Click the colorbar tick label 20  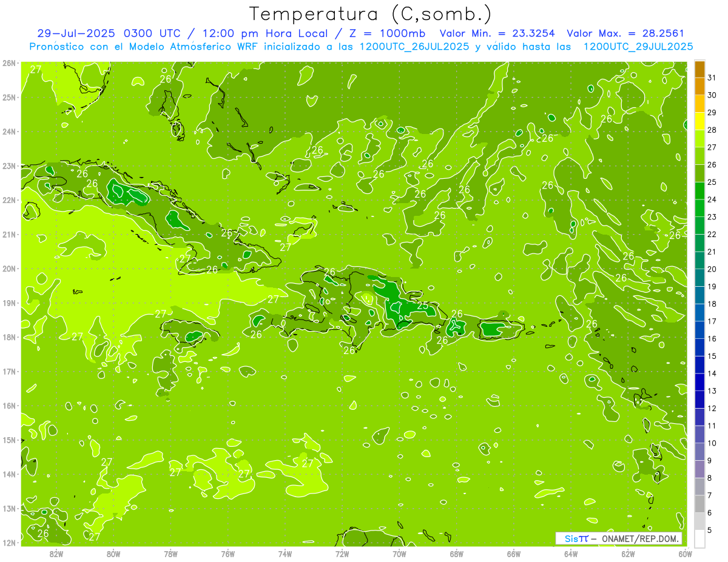coord(712,269)
